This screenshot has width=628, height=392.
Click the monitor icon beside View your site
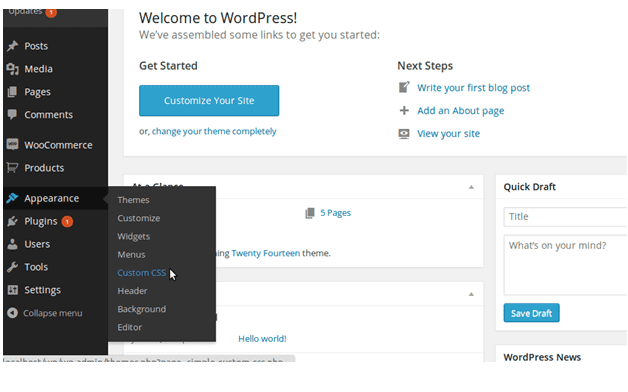(404, 133)
